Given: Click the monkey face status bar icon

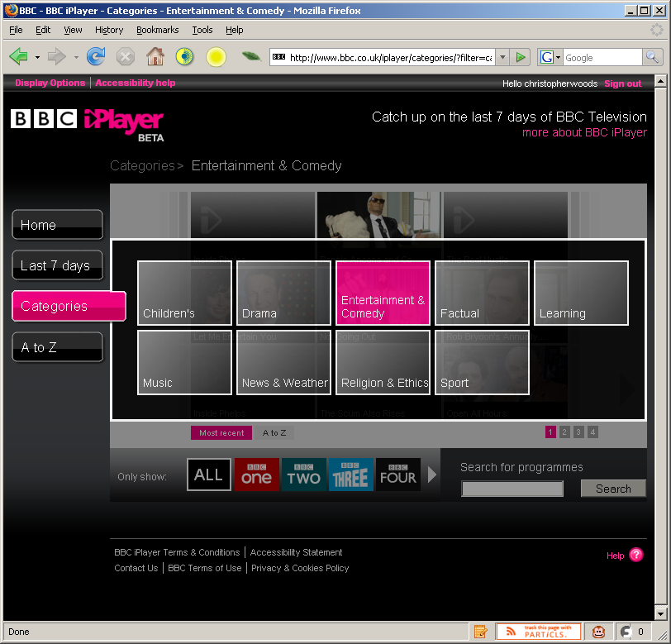Looking at the screenshot, I should (598, 632).
